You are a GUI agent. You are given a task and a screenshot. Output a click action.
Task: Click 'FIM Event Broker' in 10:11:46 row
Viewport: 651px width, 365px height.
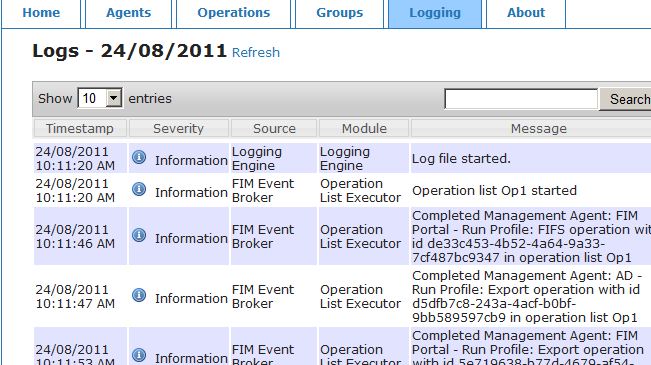[263, 236]
